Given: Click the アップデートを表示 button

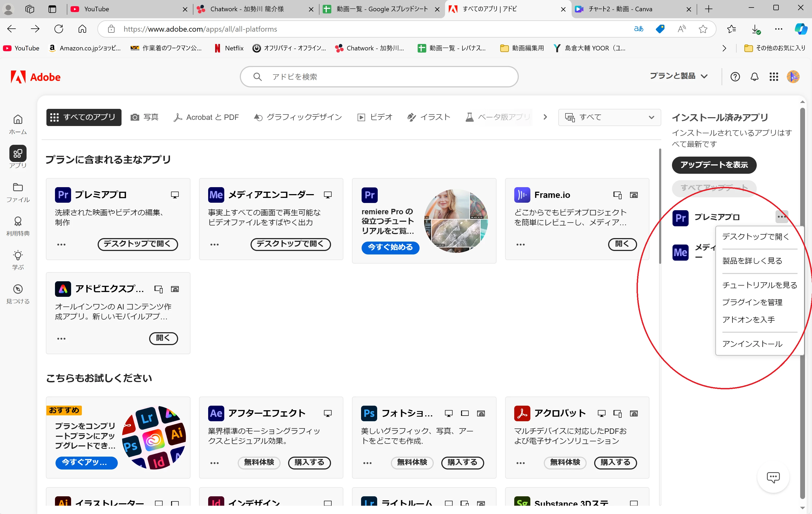Looking at the screenshot, I should (x=714, y=165).
